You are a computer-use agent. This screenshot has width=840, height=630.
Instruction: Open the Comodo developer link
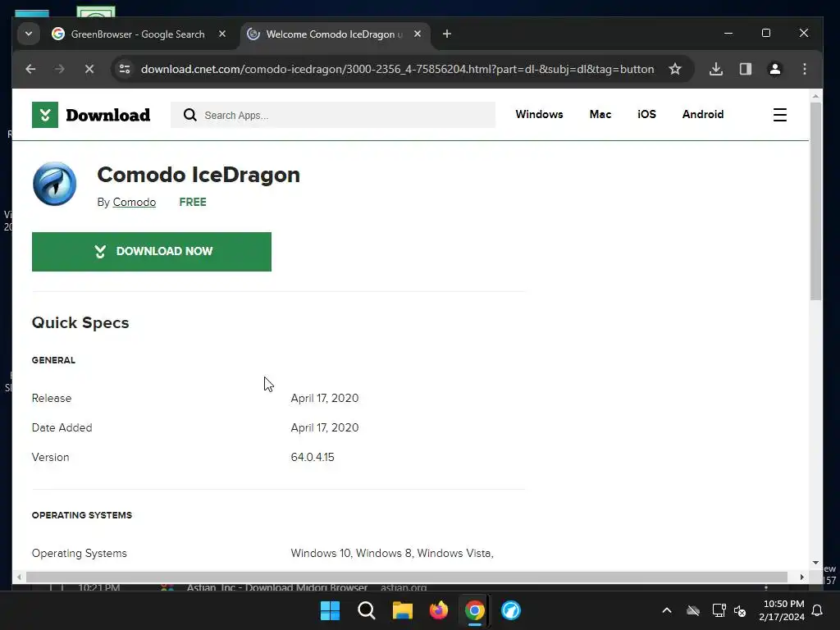[134, 202]
